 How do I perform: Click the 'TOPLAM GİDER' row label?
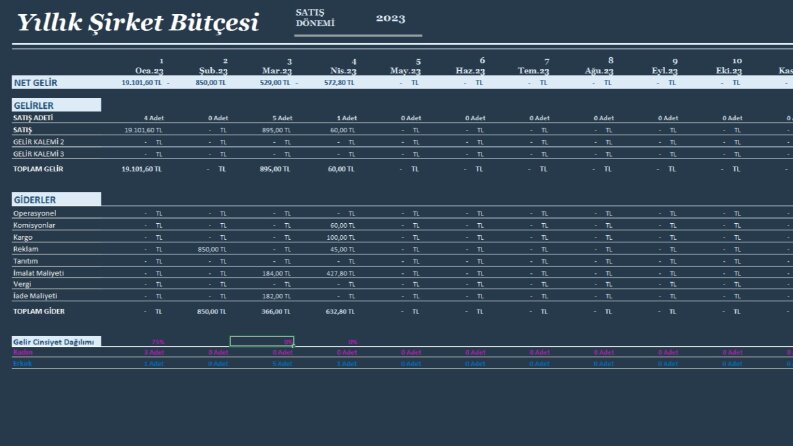pos(39,311)
